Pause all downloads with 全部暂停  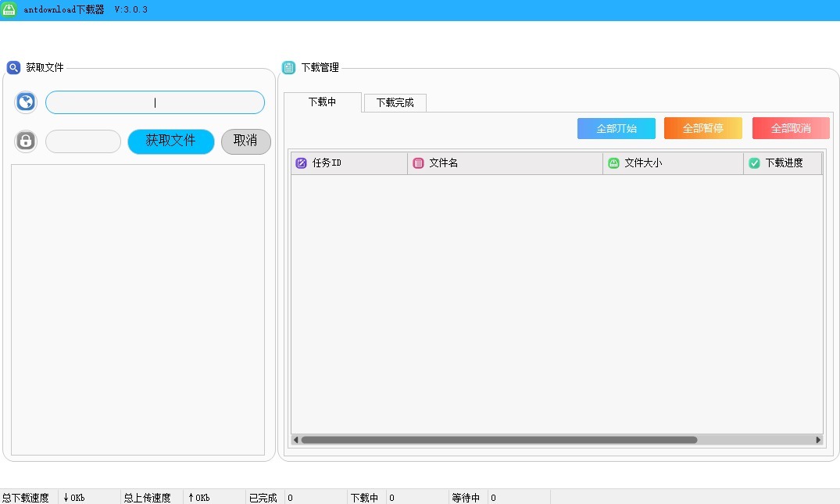[702, 128]
